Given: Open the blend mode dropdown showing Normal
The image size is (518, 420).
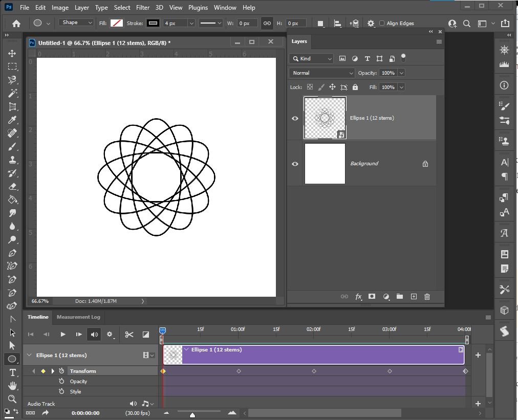Looking at the screenshot, I should (x=321, y=73).
